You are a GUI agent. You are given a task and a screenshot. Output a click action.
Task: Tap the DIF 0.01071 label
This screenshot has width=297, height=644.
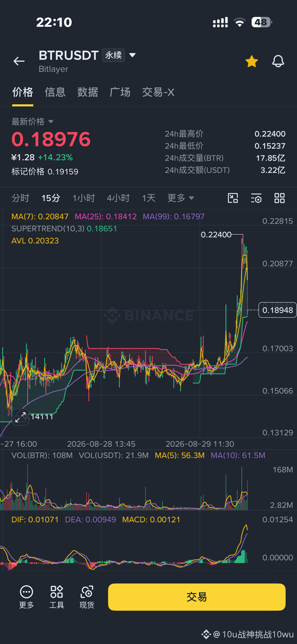pos(35,520)
